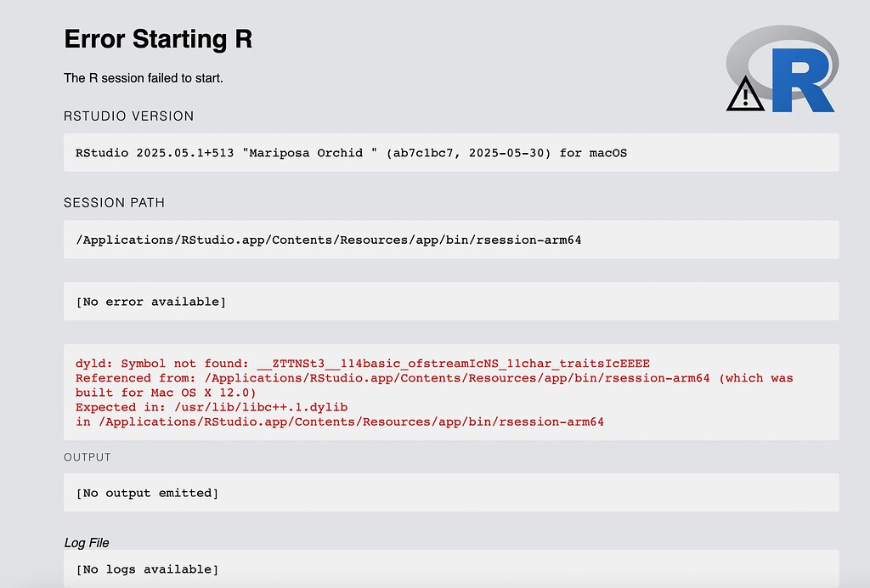This screenshot has height=588, width=870.
Task: Click the RSTUDIO VERSION section heading
Action: pyautogui.click(x=128, y=116)
